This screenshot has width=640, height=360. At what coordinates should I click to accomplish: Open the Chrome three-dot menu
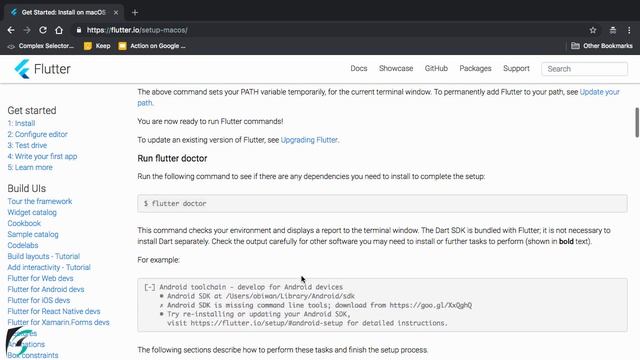[x=629, y=30]
